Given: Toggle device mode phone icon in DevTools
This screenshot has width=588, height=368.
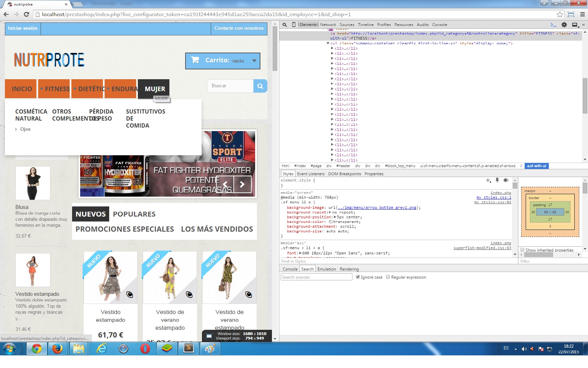Looking at the screenshot, I should (294, 25).
